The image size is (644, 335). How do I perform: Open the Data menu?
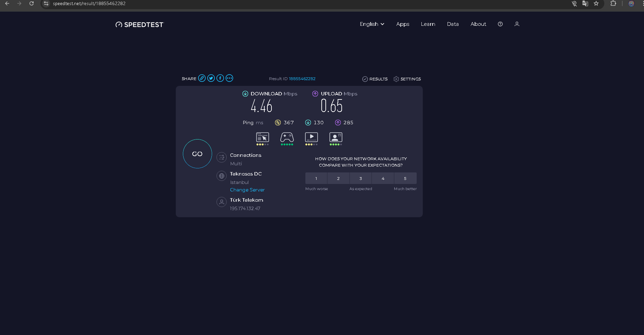(x=453, y=24)
